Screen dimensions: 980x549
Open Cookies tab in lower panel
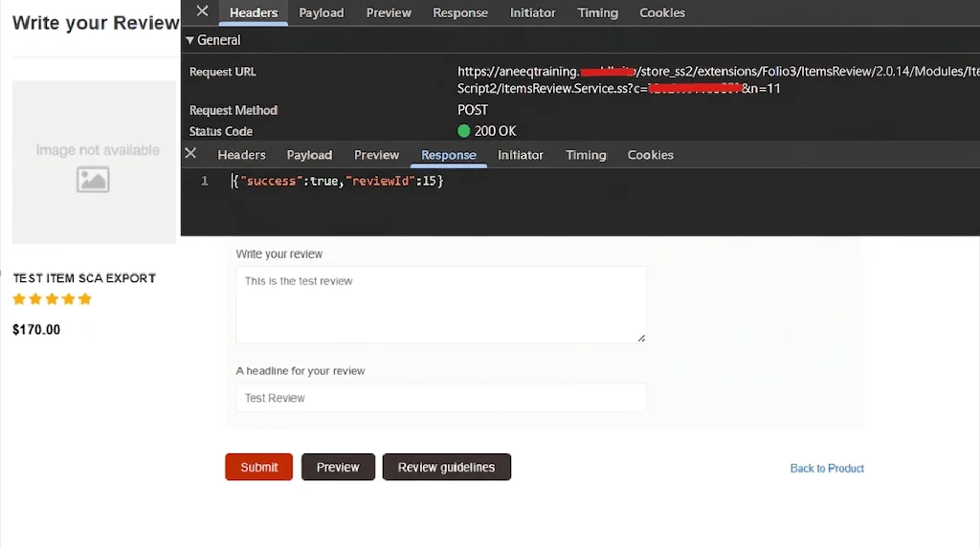650,155
